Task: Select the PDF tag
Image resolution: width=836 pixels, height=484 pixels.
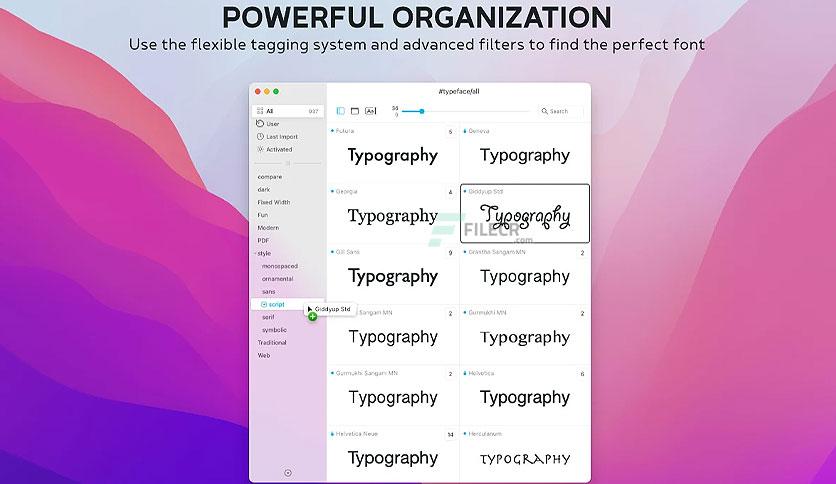Action: [263, 240]
